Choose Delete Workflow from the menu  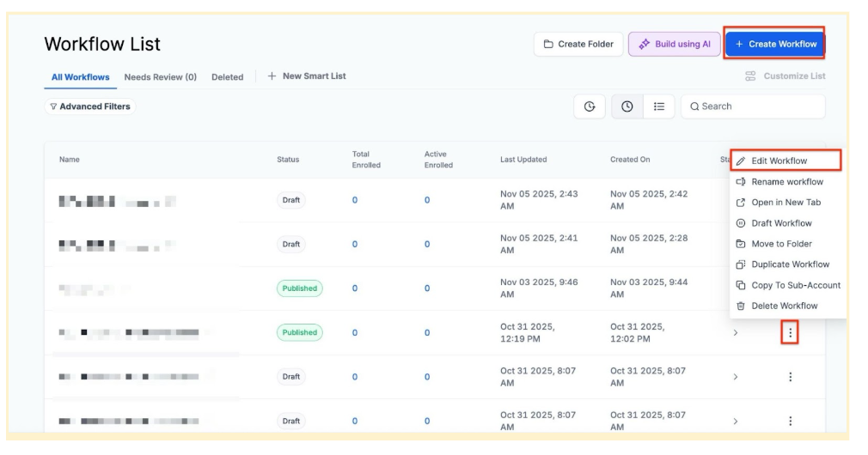click(784, 306)
